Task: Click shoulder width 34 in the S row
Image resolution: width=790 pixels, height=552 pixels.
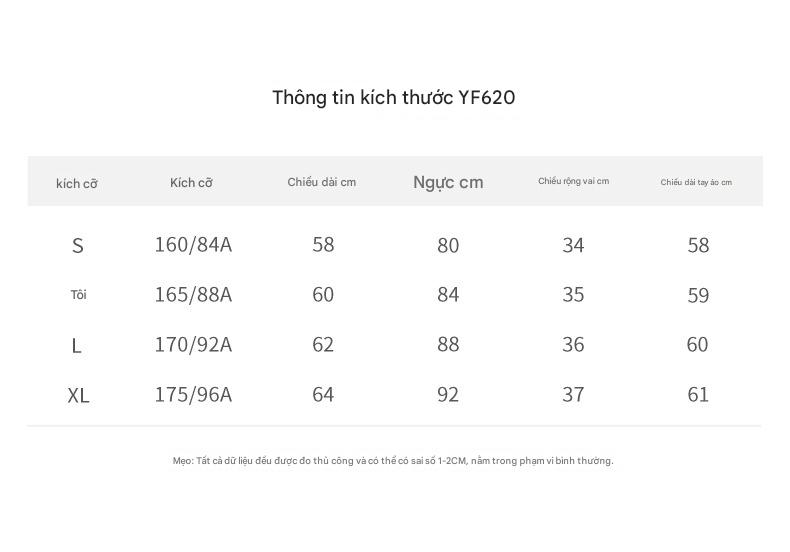Action: [x=573, y=245]
